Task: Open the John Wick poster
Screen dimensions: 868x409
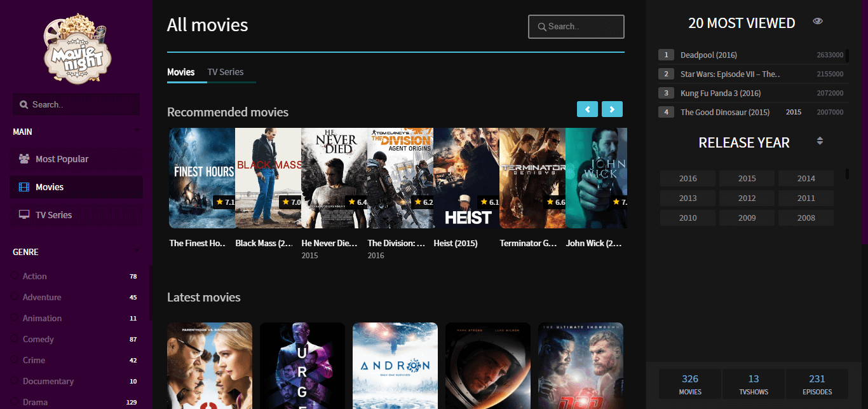Action: tap(596, 178)
